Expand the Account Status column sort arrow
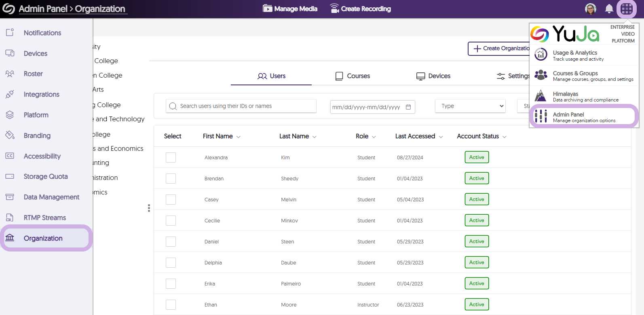This screenshot has width=644, height=315. [x=504, y=137]
